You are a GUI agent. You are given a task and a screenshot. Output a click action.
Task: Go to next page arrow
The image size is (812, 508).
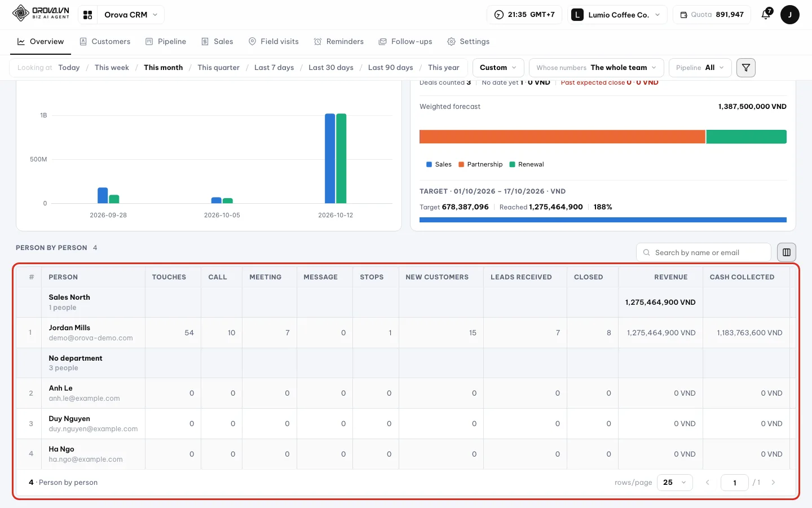[773, 483]
